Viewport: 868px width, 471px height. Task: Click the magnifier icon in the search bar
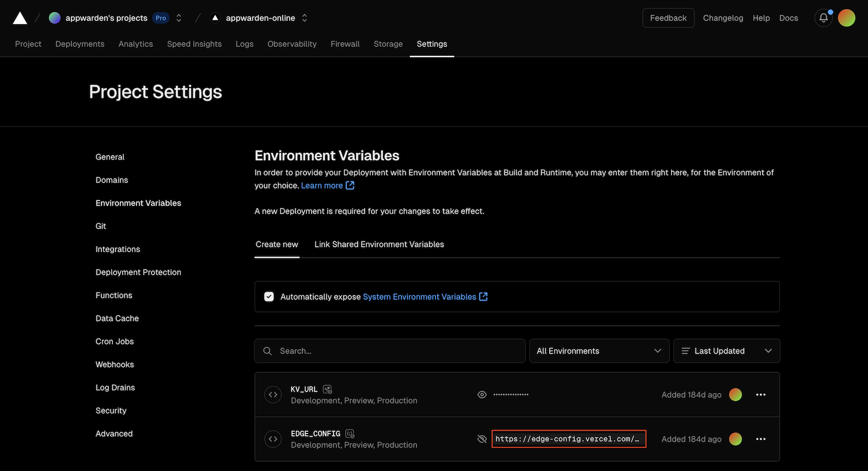pos(267,351)
